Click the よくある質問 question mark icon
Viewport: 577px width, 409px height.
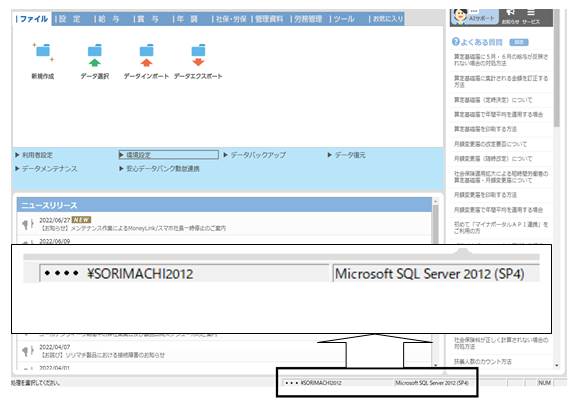456,42
